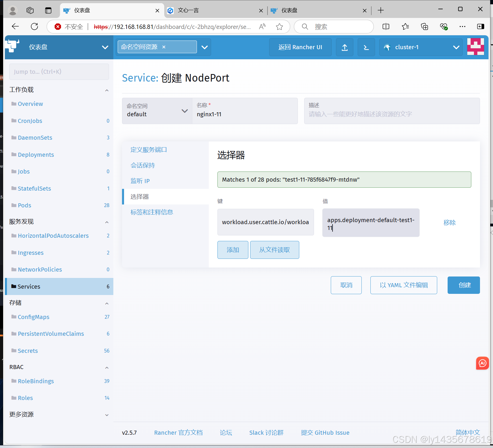Click the not-secure warning icon
The height and width of the screenshot is (448, 493).
pyautogui.click(x=58, y=27)
